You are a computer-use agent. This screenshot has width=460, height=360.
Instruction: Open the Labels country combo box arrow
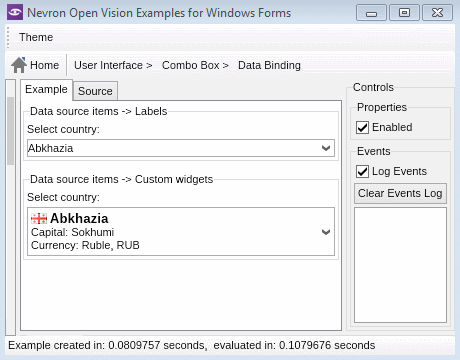(x=326, y=148)
